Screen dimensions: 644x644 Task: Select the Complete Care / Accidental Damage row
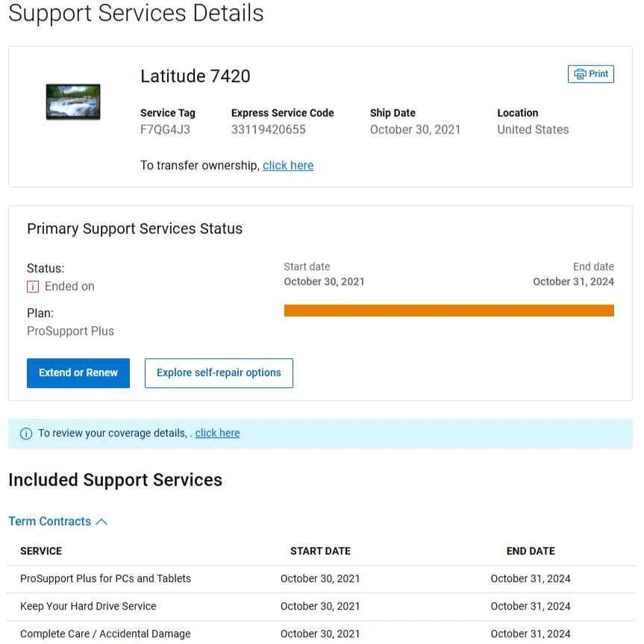click(105, 634)
